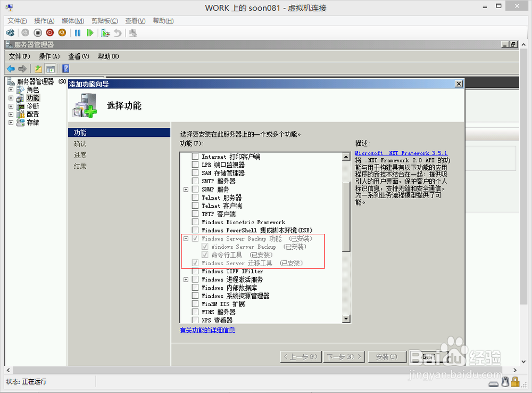Click the Checkpoint snapshot icon
This screenshot has height=393, width=532.
105,33
